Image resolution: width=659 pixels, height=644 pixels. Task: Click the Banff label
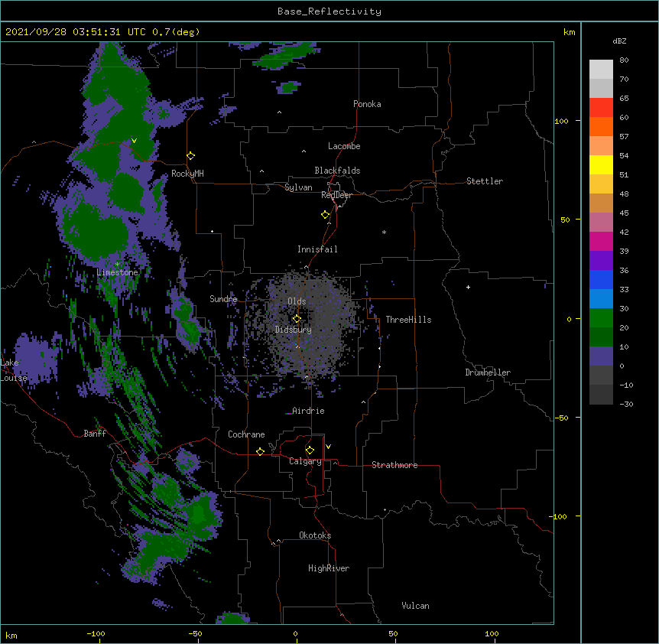click(95, 434)
